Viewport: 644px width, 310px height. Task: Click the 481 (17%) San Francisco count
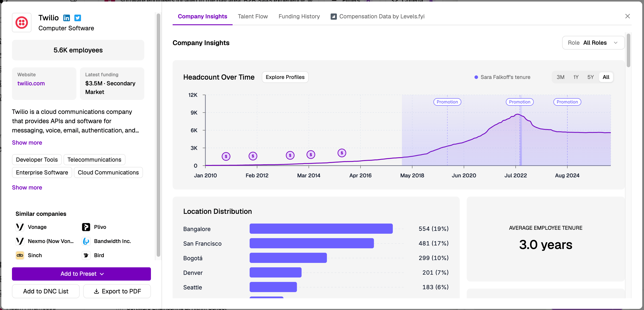pos(434,243)
